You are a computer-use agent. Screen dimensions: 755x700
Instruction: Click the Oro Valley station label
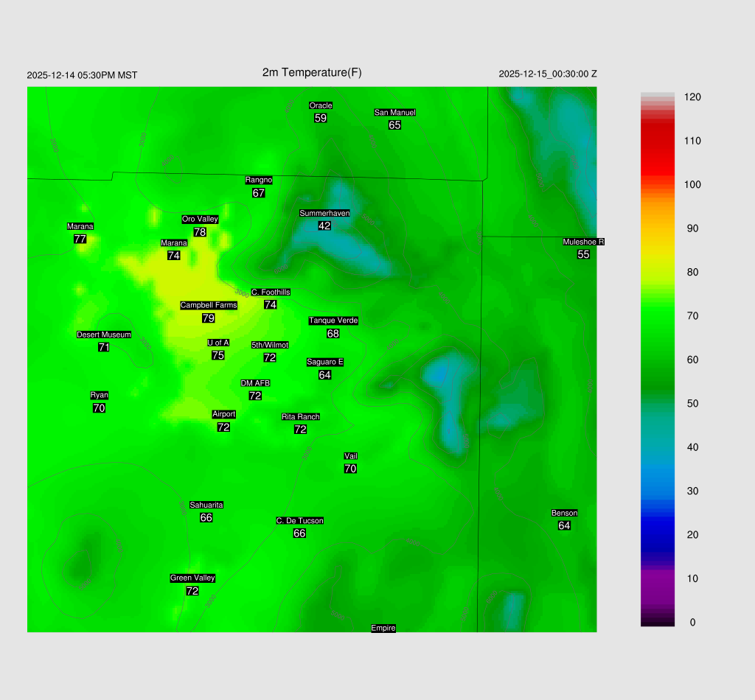200,219
